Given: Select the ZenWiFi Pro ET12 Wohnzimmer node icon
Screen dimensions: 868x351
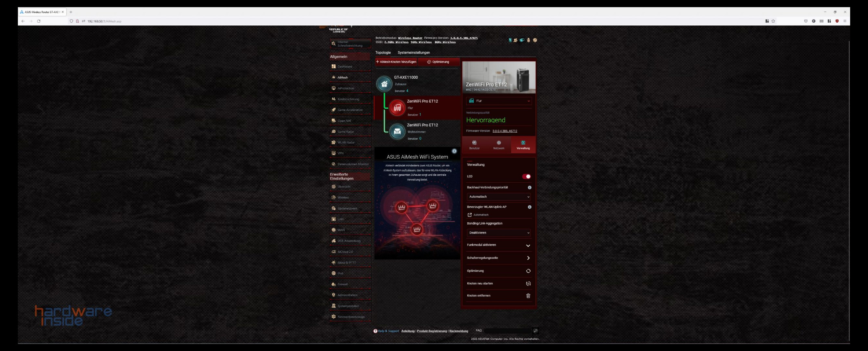Looking at the screenshot, I should [397, 132].
